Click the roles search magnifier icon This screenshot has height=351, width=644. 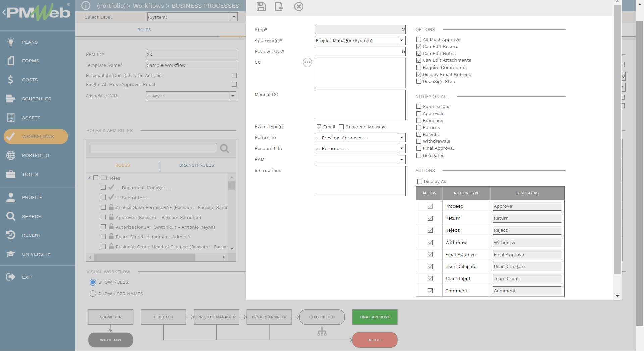[224, 148]
